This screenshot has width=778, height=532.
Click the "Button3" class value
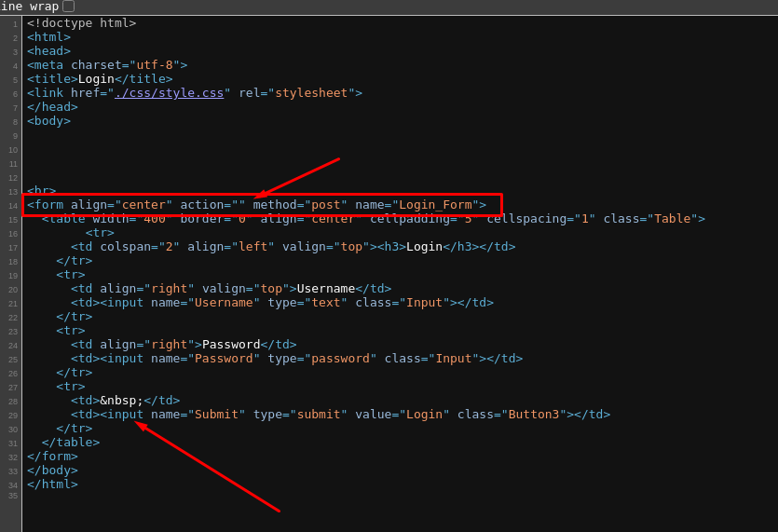[x=534, y=415]
